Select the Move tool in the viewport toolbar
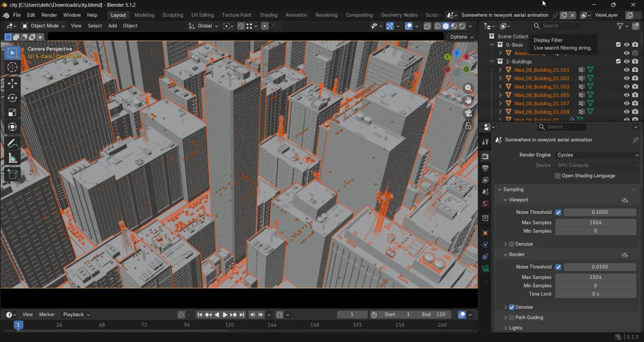644x342 pixels. tap(13, 83)
